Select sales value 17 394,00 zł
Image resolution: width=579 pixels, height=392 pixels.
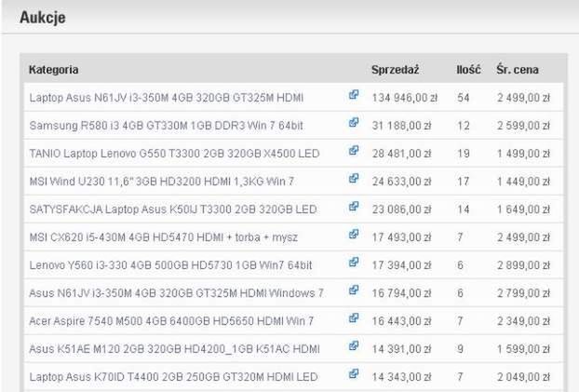tap(402, 265)
